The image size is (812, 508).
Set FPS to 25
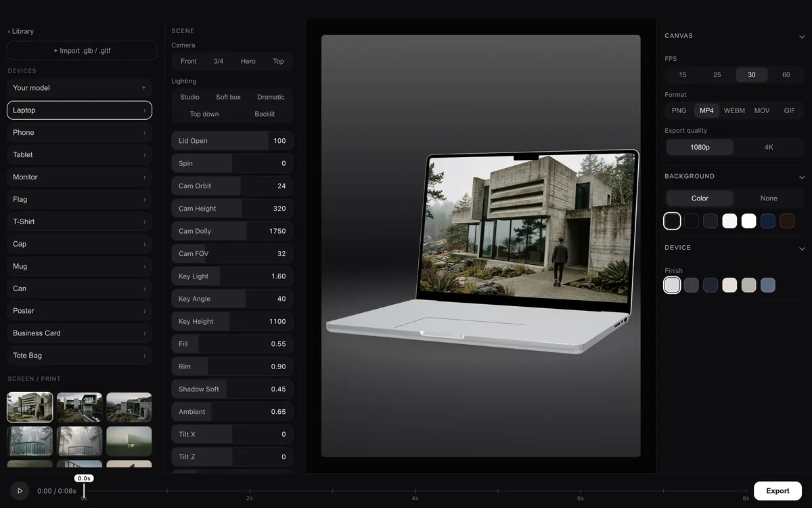pos(717,75)
